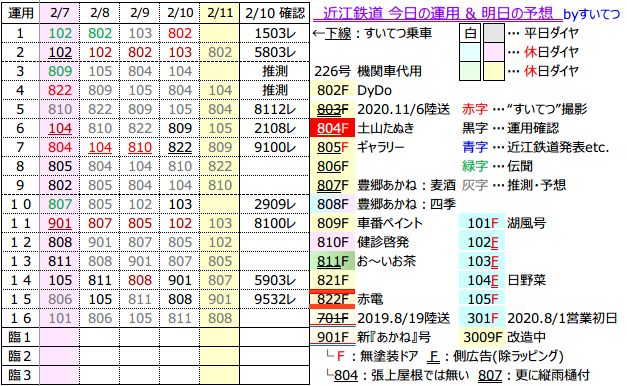627x386 pixels.
Task: Click the 8112レ confirmation cell
Action: point(275,109)
